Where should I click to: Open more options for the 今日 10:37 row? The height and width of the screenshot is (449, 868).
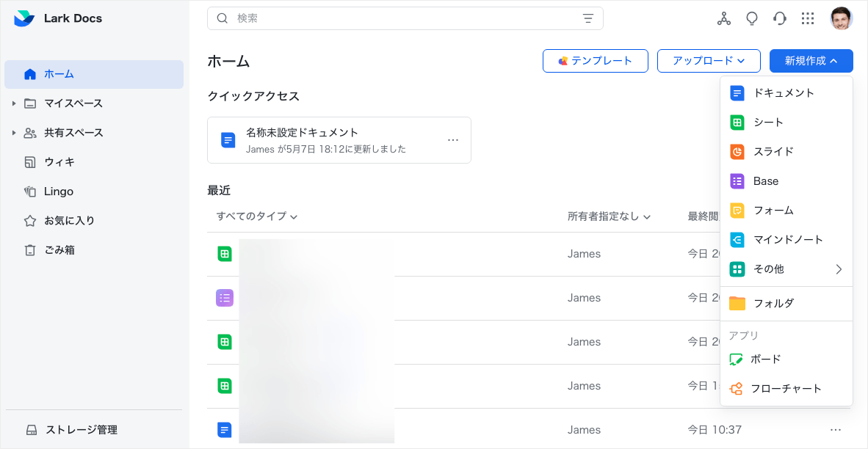tap(836, 430)
